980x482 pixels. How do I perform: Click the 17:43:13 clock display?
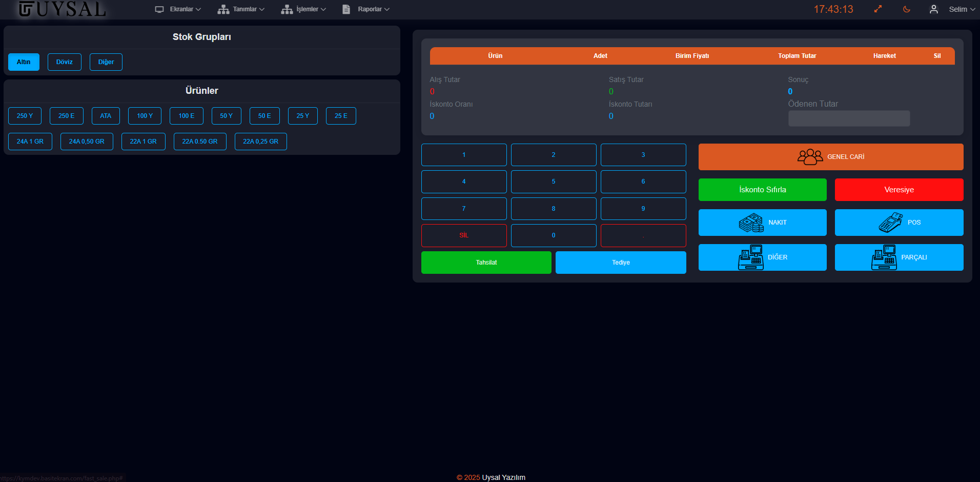click(x=833, y=9)
